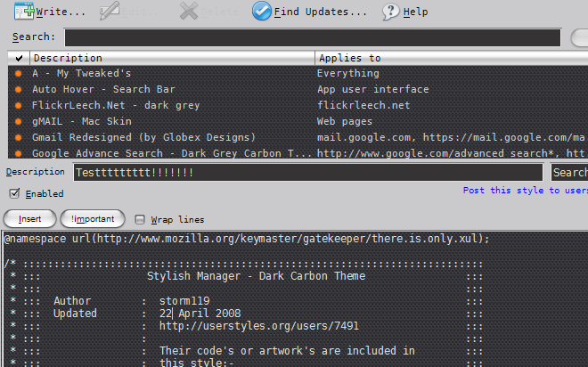Uncheck the Enabled checkbox
588x367 pixels.
pyautogui.click(x=14, y=193)
